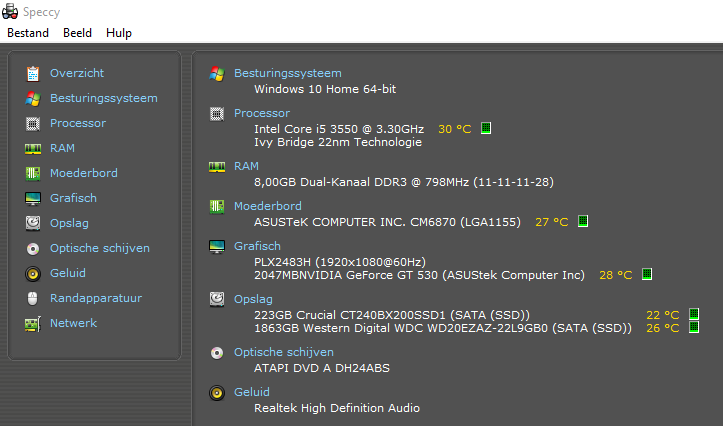The width and height of the screenshot is (723, 426).
Task: Open the Processor heading link in summary
Action: click(x=262, y=113)
